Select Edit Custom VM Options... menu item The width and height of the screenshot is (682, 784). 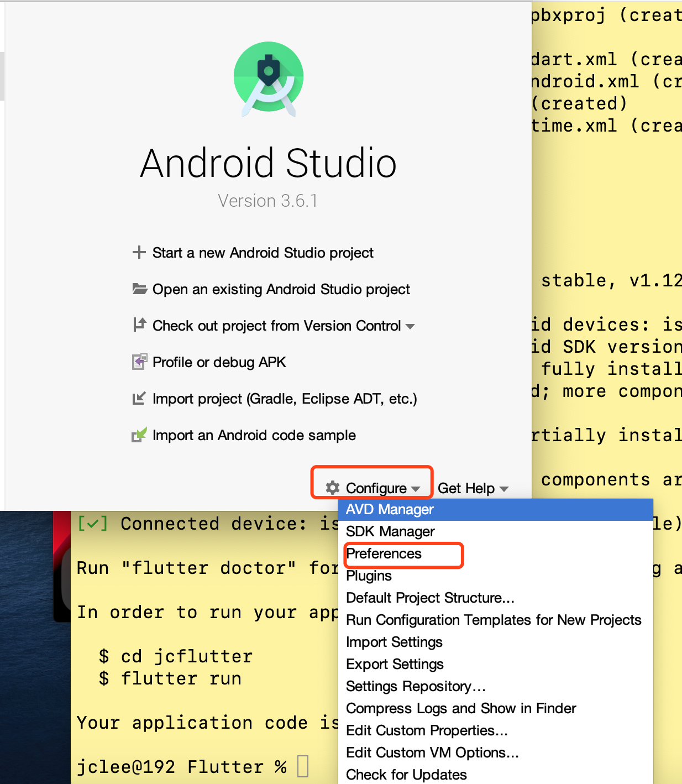tap(496, 752)
